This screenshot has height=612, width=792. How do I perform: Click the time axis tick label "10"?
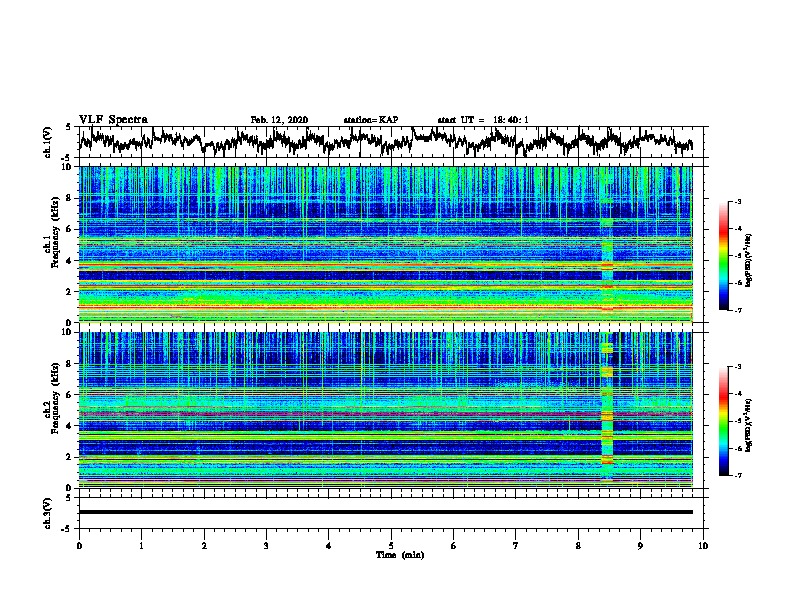[x=703, y=546]
